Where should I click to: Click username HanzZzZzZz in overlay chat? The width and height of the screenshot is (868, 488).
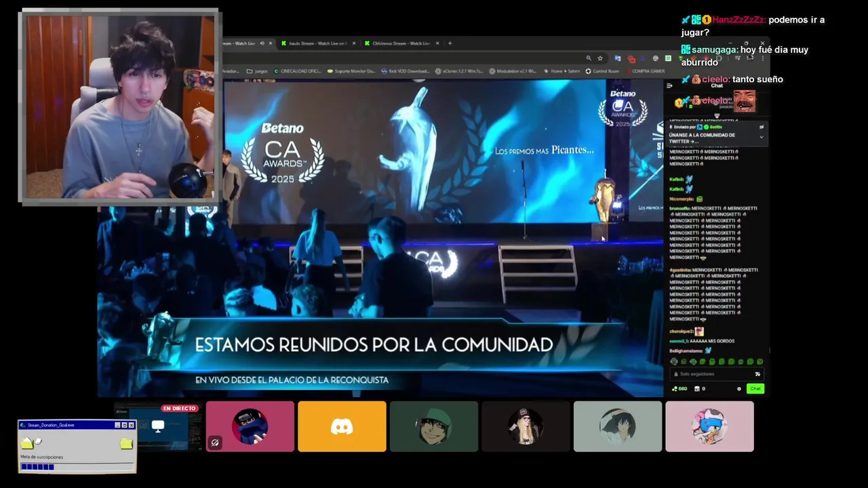click(x=738, y=20)
